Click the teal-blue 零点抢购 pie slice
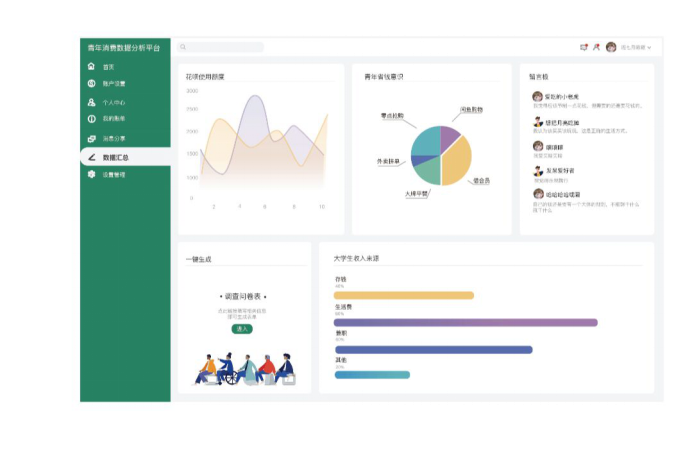Viewport: 692px width, 474px height. point(426,140)
